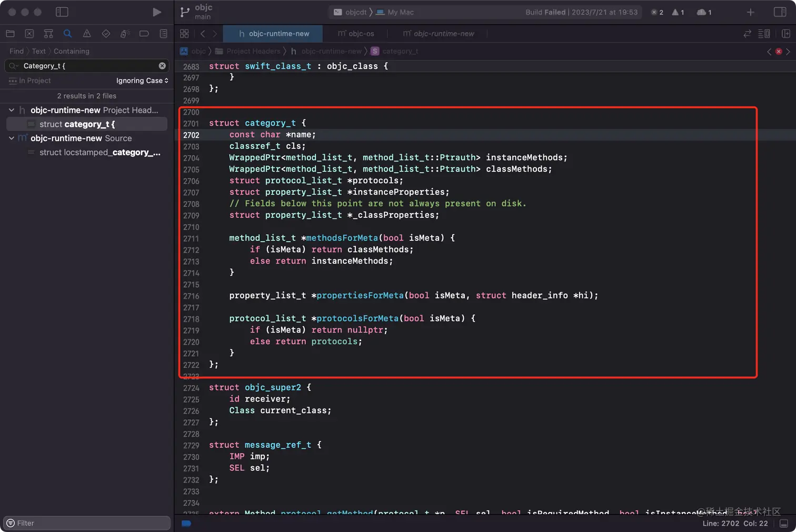
Task: Toggle the navigator sidebar visibility
Action: [x=62, y=12]
